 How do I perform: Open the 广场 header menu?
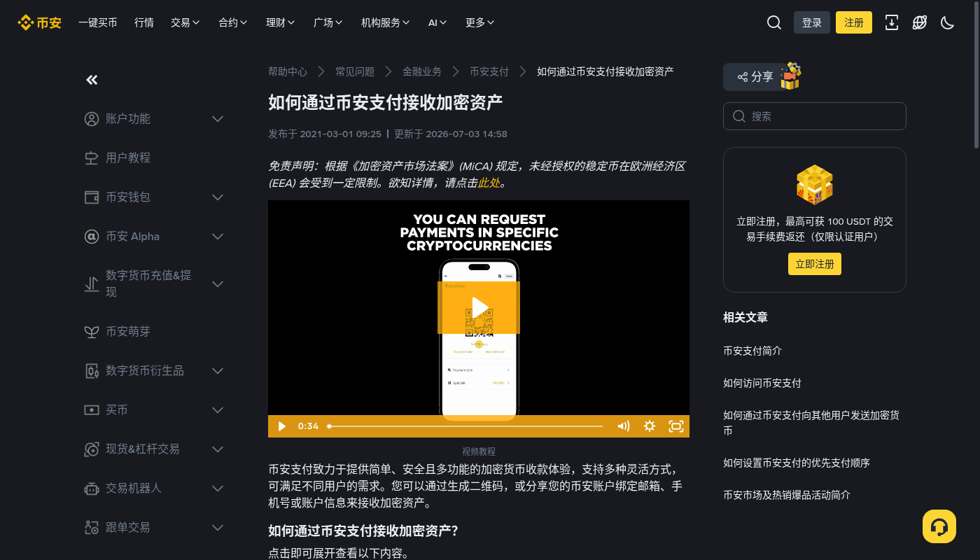[328, 22]
